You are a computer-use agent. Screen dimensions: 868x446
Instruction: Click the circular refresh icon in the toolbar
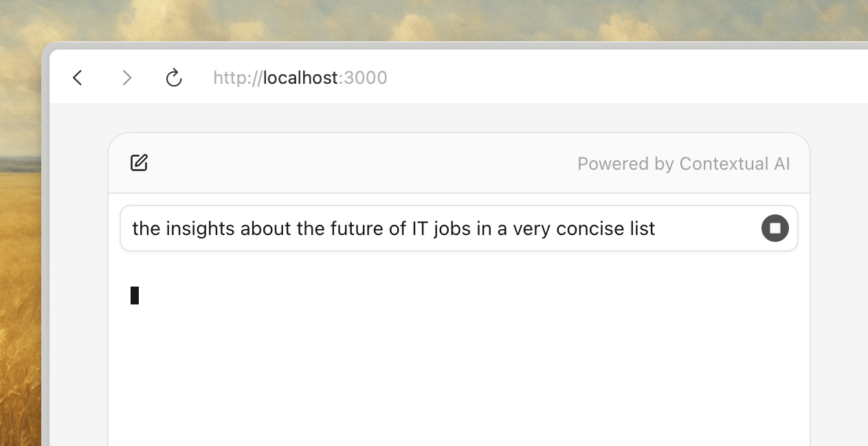(x=174, y=78)
